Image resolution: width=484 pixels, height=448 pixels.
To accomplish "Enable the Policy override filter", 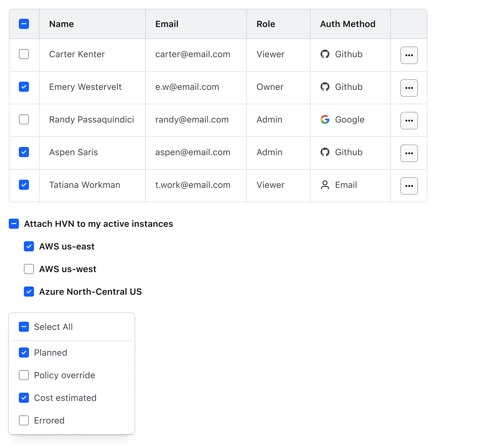I will [x=24, y=375].
